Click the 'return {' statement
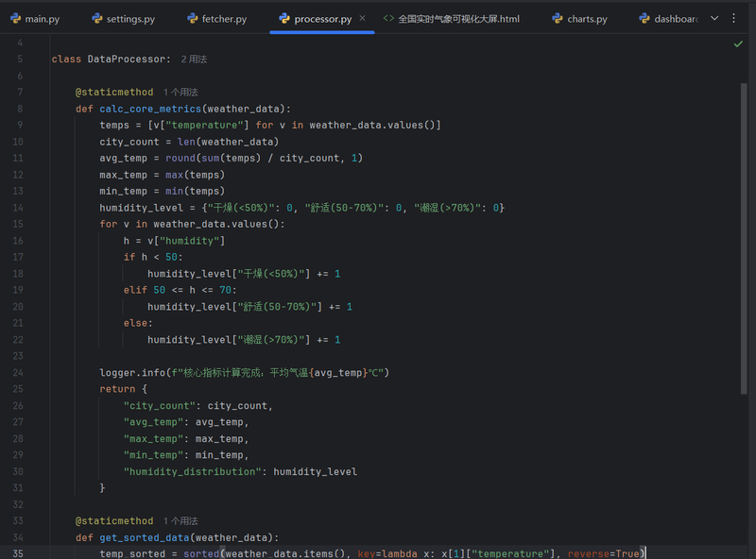756x559 pixels. coord(124,389)
